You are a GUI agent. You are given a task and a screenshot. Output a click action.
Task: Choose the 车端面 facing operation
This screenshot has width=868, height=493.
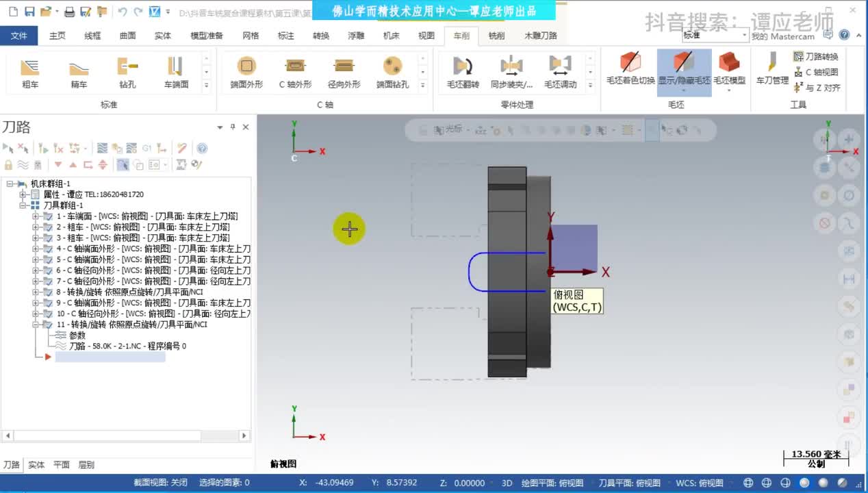176,73
